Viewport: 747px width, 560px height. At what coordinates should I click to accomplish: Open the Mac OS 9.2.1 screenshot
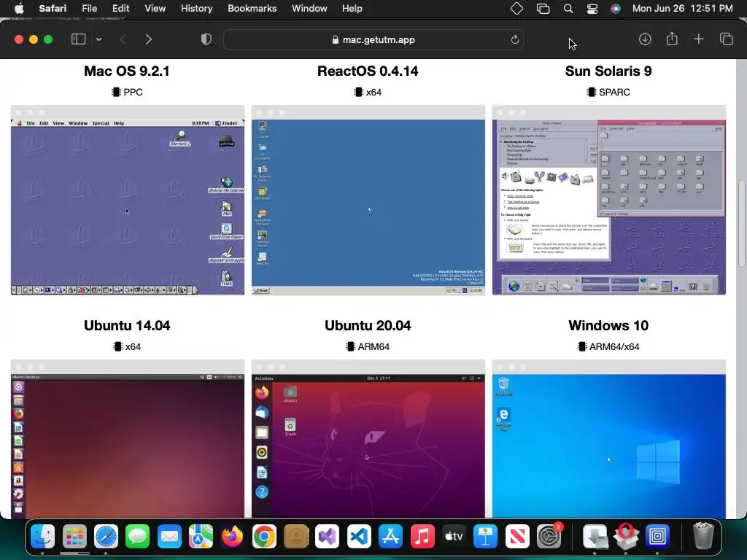coord(128,200)
